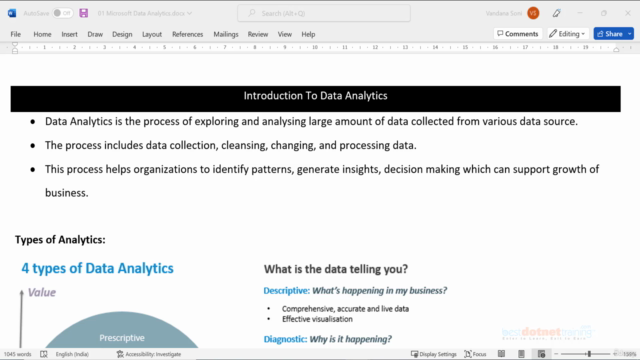640x360 pixels.
Task: Open Accessibility: Investigate in the status bar
Action: tap(149, 354)
